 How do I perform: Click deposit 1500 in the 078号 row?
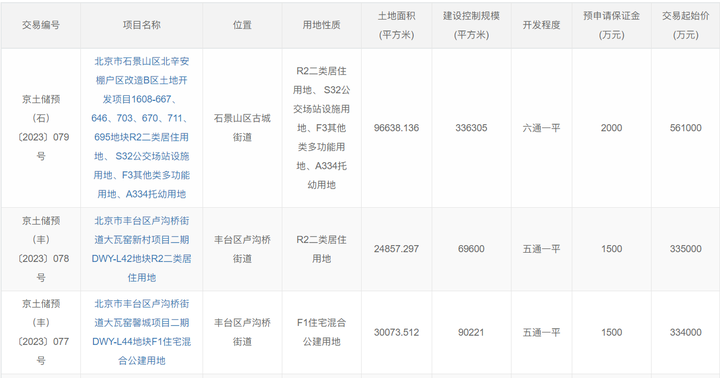point(611,249)
